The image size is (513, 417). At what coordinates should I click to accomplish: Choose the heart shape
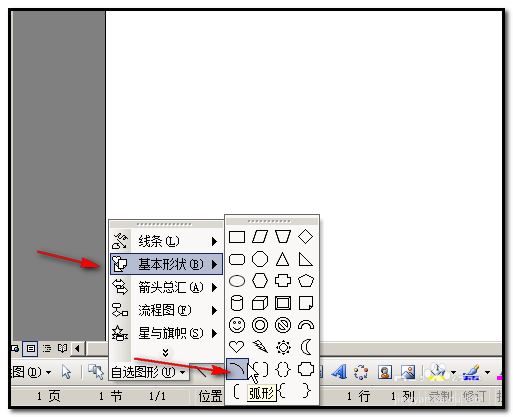[237, 347]
